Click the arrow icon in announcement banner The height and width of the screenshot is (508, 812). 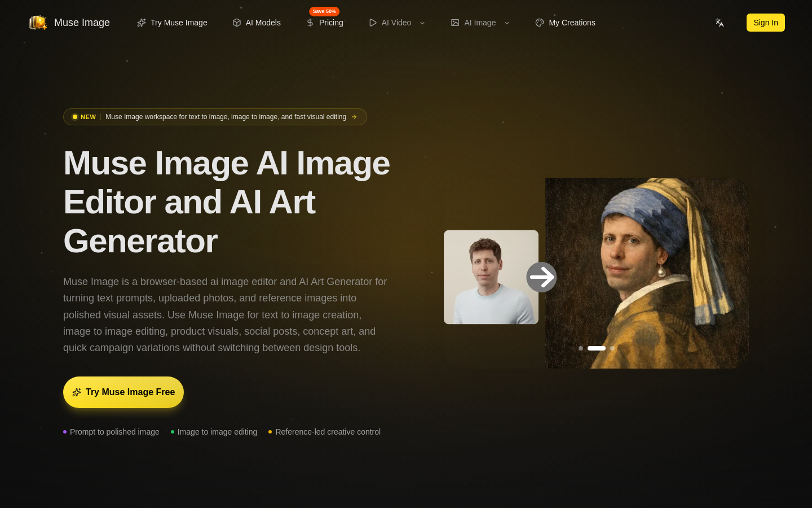pyautogui.click(x=354, y=117)
